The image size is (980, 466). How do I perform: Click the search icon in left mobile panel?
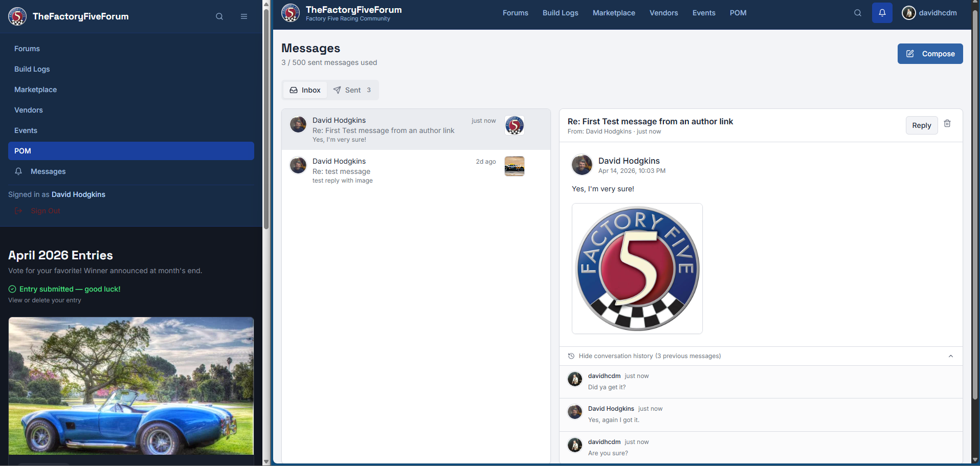tap(219, 16)
